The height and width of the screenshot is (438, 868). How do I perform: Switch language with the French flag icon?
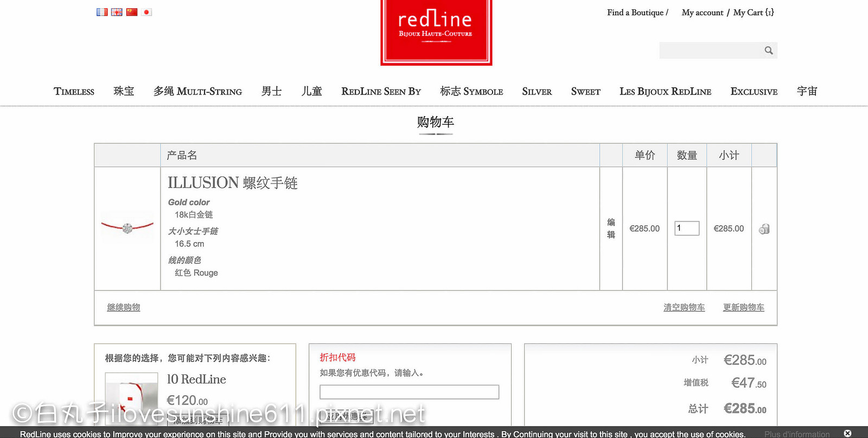tap(102, 12)
